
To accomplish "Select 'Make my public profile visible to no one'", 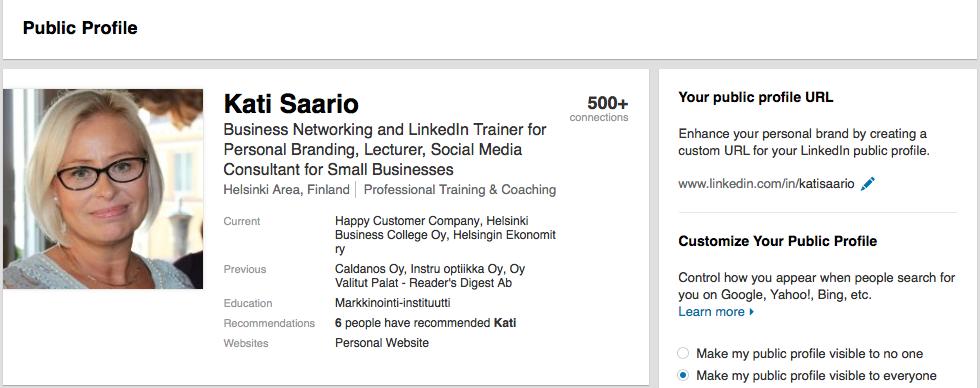I will [x=683, y=354].
